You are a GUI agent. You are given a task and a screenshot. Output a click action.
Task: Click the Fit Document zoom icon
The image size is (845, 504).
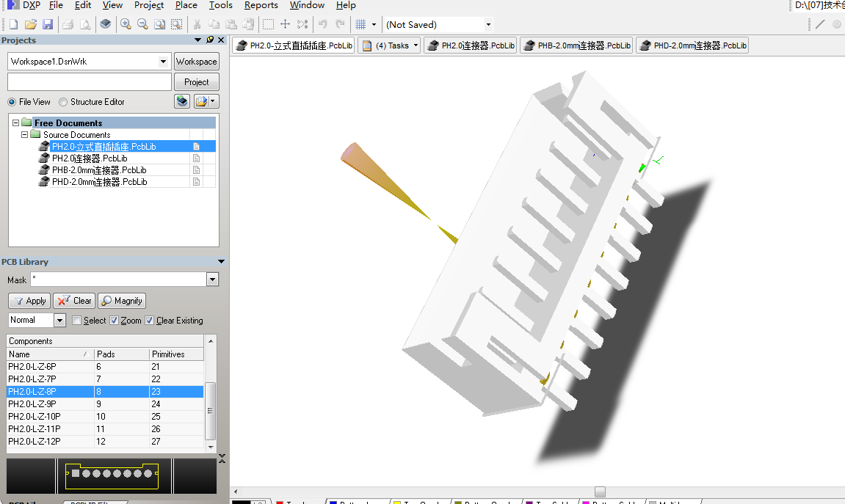click(x=159, y=24)
